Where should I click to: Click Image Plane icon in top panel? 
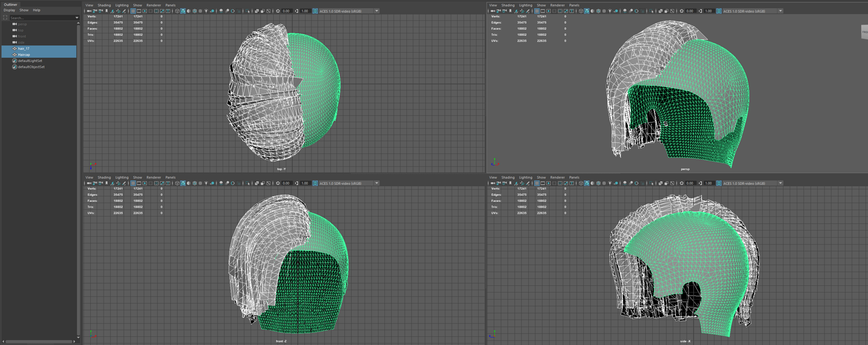[x=112, y=11]
